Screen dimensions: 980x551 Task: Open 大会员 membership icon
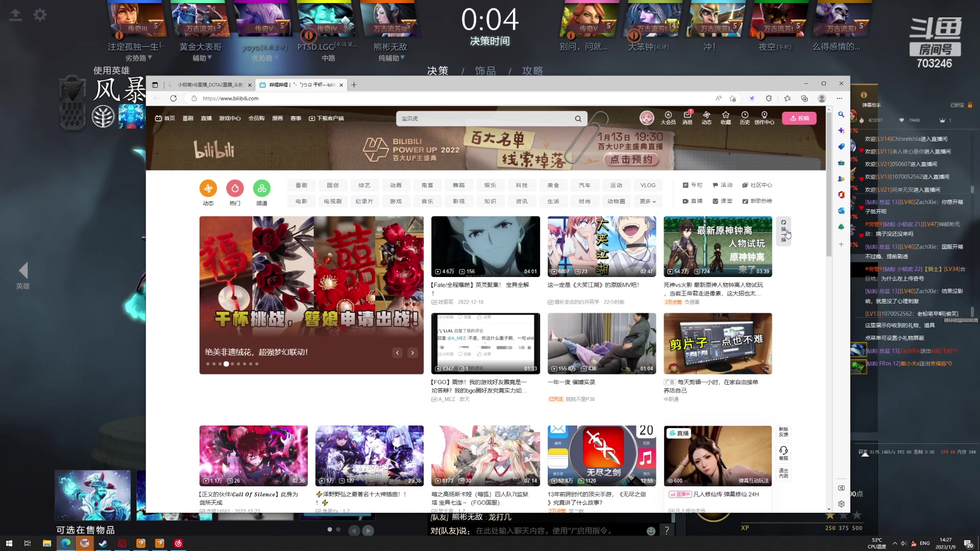coord(668,118)
